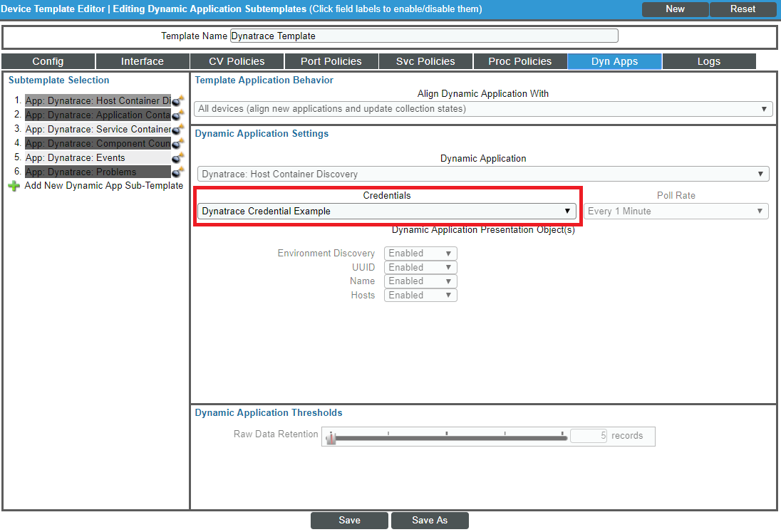
Task: Toggle the Dynamic Application field label
Action: 483,158
